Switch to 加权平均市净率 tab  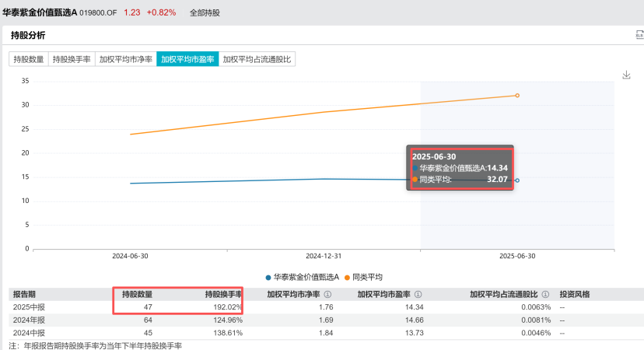tap(126, 59)
